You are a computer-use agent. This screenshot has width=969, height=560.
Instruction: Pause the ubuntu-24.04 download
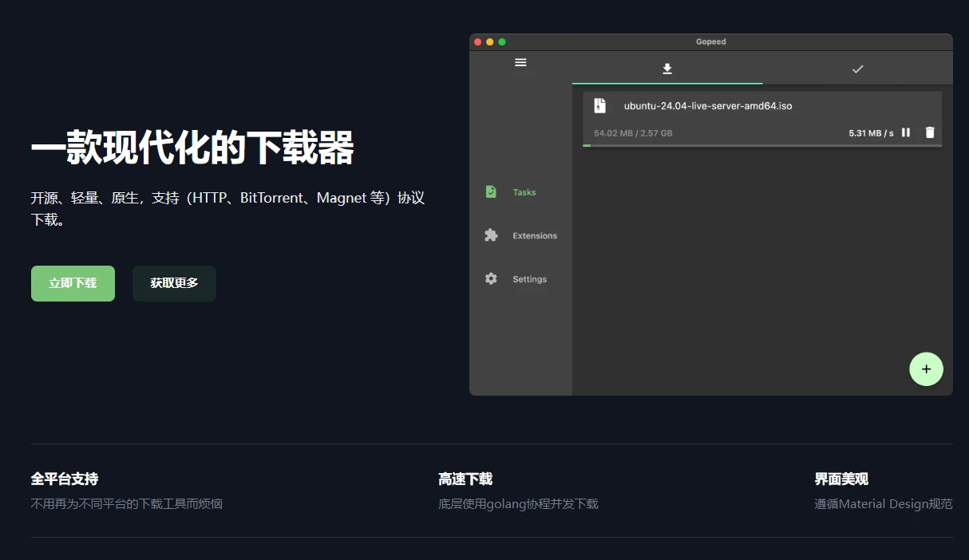(906, 132)
